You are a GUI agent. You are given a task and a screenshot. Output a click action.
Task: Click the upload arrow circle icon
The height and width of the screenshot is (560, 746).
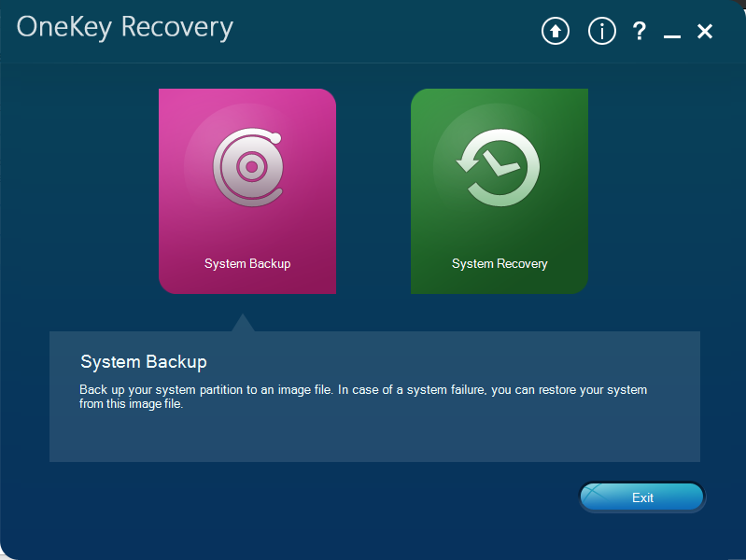point(556,32)
